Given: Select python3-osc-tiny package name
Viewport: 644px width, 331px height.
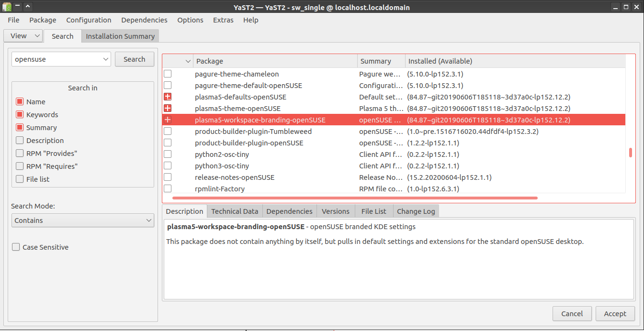Looking at the screenshot, I should coord(222,166).
